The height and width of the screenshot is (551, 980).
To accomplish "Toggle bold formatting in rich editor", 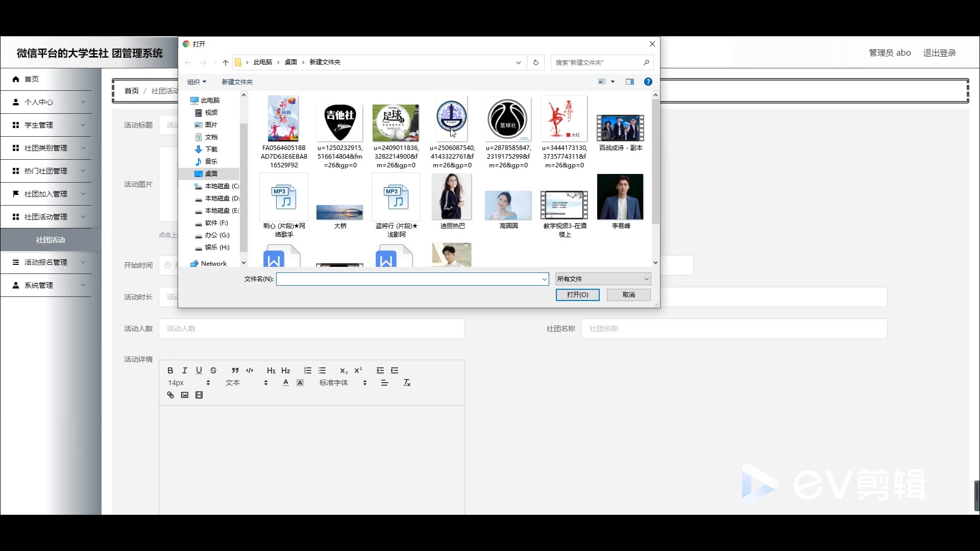I will coord(170,370).
